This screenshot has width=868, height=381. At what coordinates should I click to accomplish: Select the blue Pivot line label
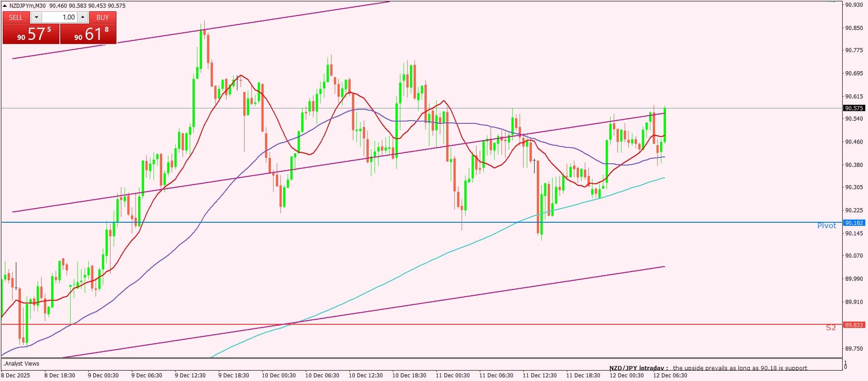coord(826,225)
